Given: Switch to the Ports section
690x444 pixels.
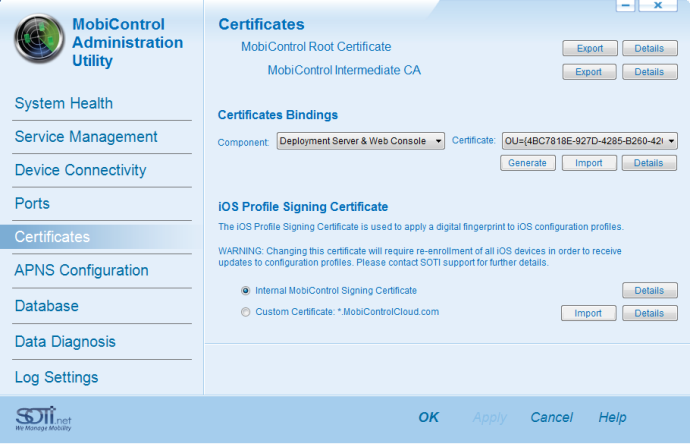Looking at the screenshot, I should tap(32, 204).
